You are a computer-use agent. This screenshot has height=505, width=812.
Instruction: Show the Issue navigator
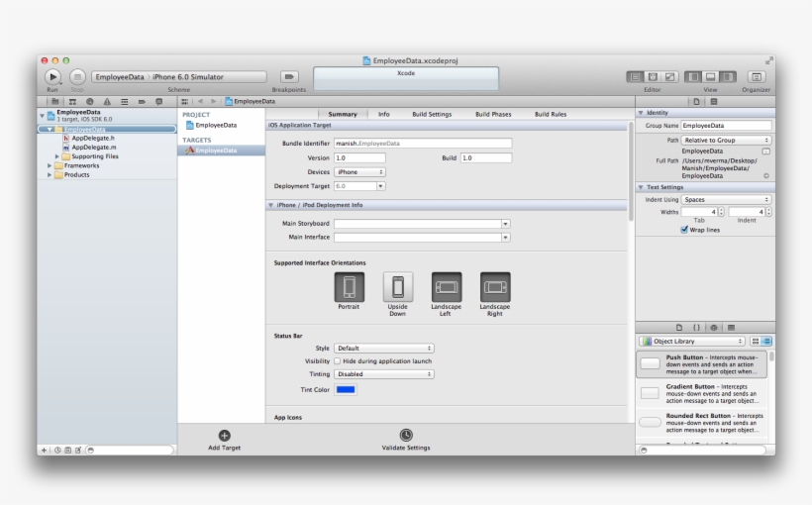107,102
